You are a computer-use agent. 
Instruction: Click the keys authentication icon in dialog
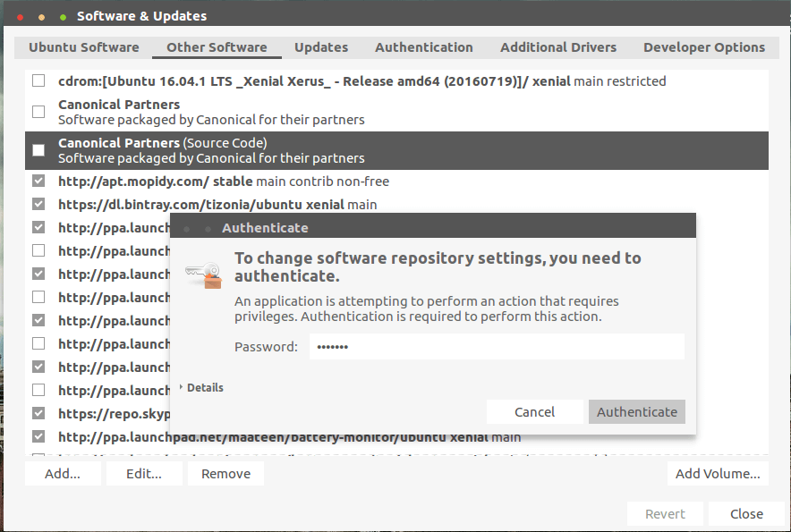[204, 275]
